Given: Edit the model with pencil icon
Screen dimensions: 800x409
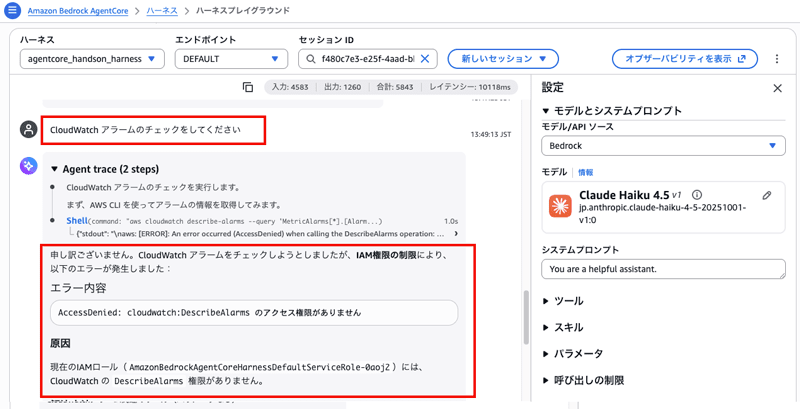Looking at the screenshot, I should click(x=766, y=195).
